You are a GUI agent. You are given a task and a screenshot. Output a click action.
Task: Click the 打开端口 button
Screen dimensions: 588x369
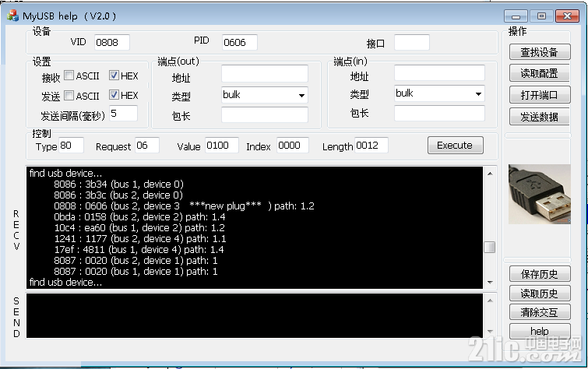[x=540, y=95]
